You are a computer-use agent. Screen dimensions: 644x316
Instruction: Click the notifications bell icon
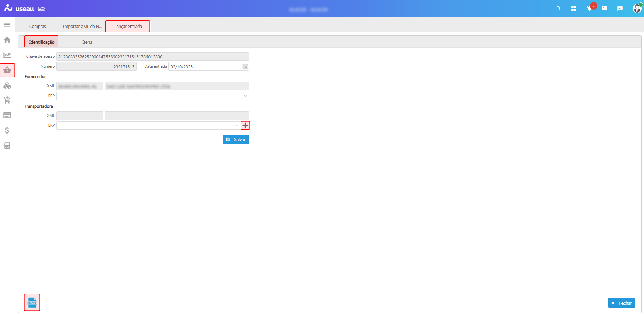tap(589, 9)
